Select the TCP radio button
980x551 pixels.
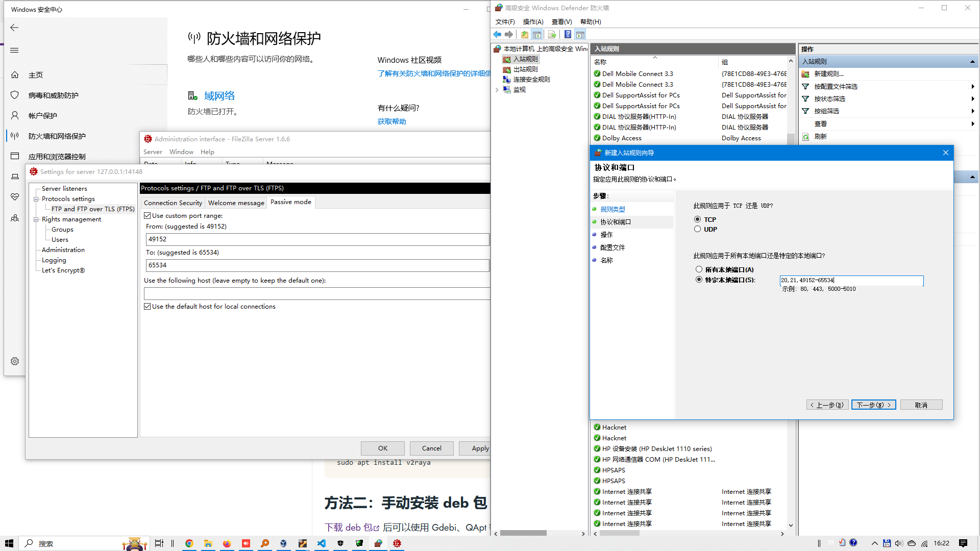pos(697,219)
